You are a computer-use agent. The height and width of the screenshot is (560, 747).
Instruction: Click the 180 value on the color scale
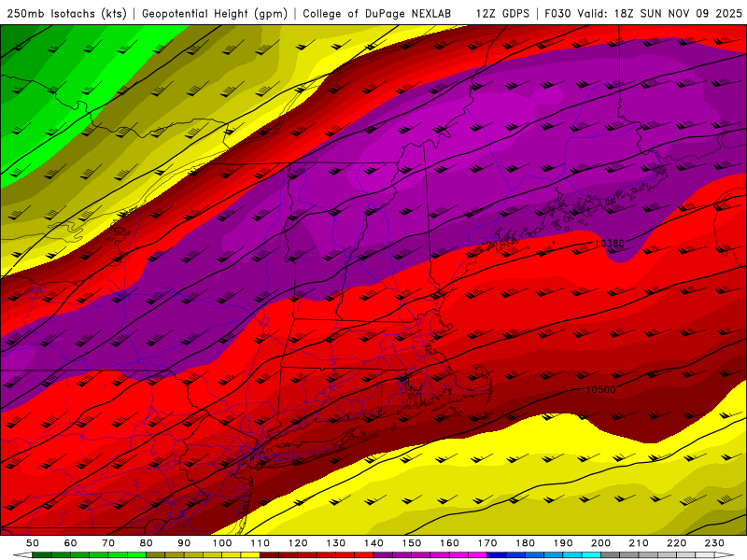click(x=525, y=543)
